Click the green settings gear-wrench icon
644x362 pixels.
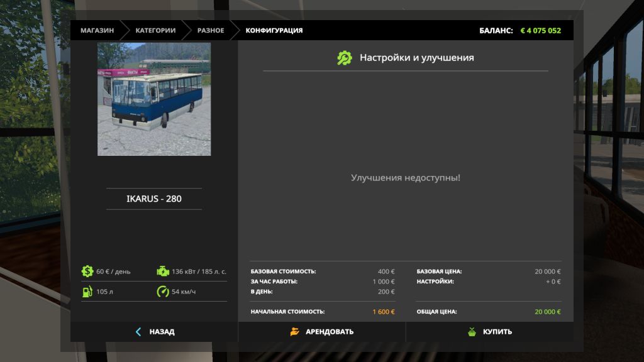pos(345,58)
